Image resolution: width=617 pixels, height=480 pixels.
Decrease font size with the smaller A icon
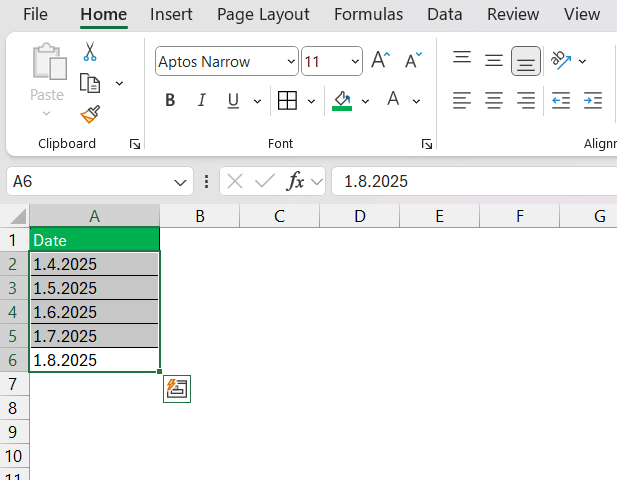tap(414, 60)
